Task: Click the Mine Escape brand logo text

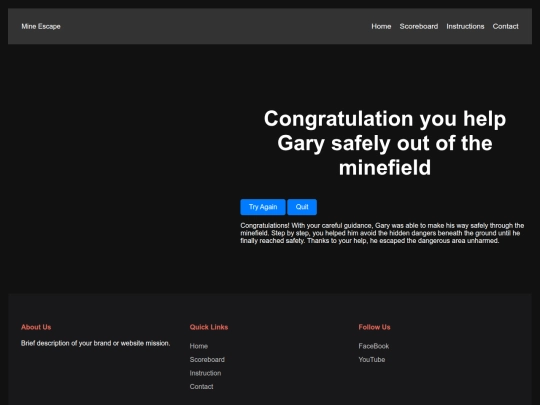Action: point(41,27)
